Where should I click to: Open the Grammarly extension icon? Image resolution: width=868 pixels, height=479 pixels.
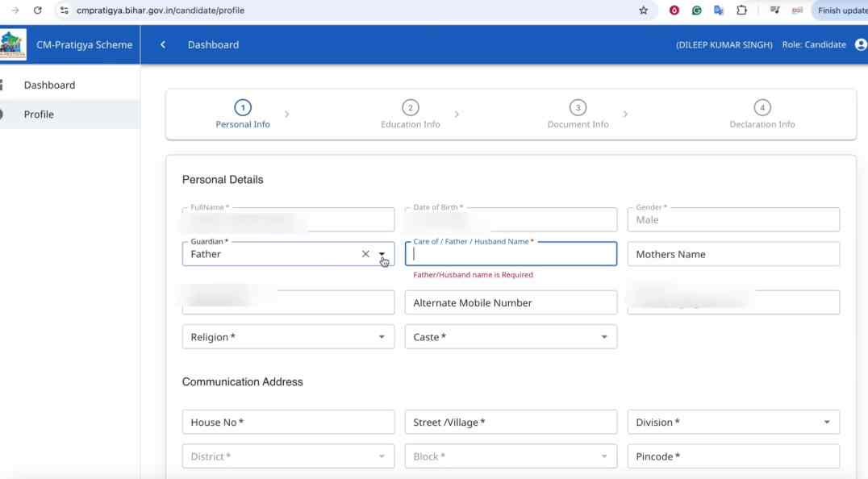[x=696, y=10]
